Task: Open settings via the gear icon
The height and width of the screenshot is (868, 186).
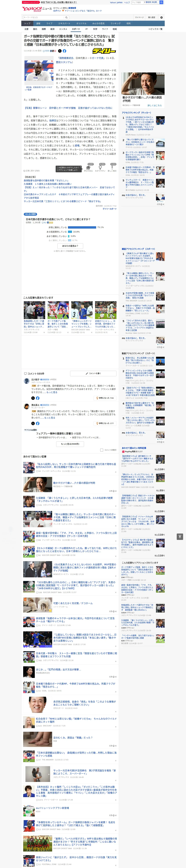Action: 161,18
